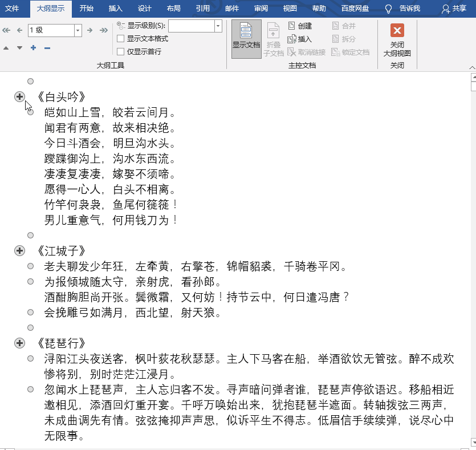Promote to Heading 1 double-left arrow
Viewport: 476px width, 450px height.
point(6,30)
